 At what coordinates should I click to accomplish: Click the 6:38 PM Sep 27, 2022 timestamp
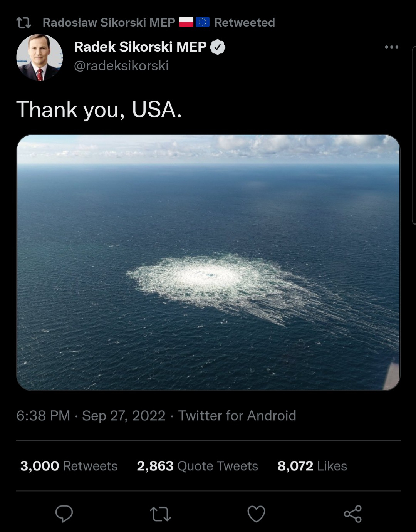click(x=91, y=416)
